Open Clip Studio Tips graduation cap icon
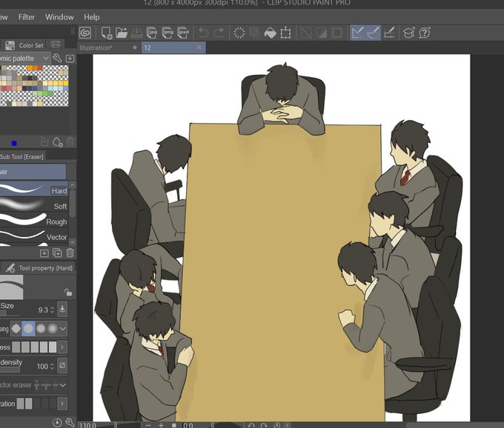504x428 pixels. tap(409, 33)
